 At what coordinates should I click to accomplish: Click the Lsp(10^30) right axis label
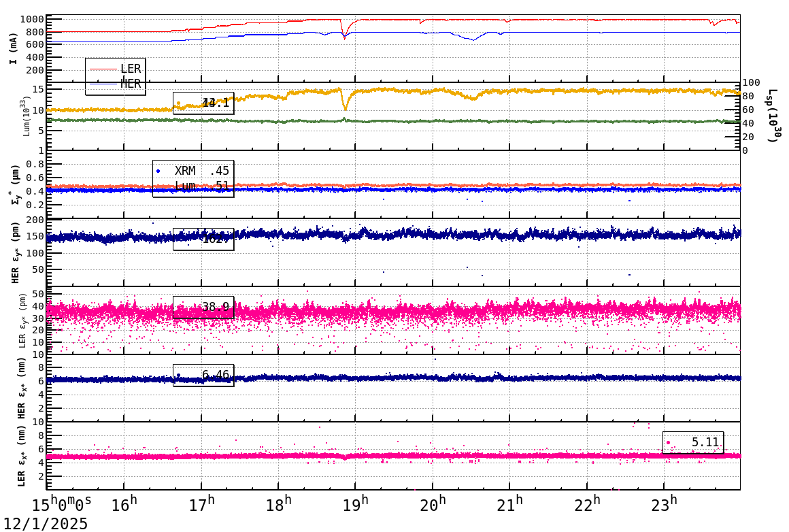(x=773, y=116)
